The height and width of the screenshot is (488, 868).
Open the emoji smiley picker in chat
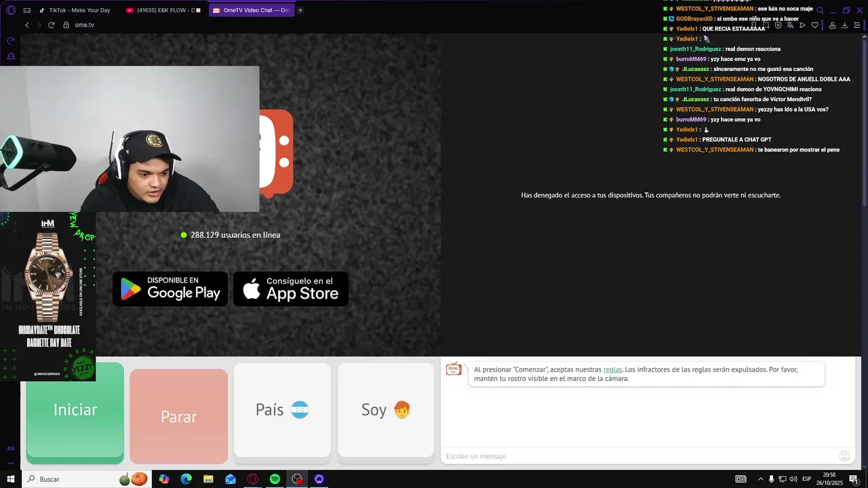tap(844, 456)
